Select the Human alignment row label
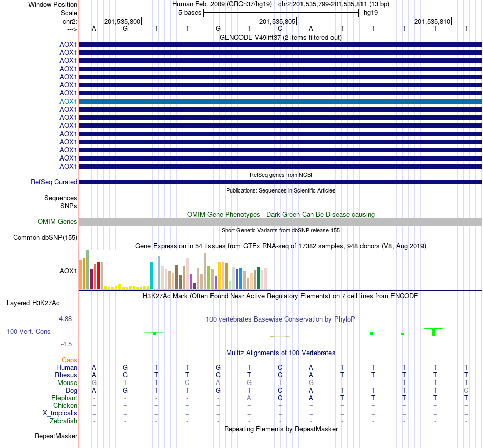 click(67, 367)
